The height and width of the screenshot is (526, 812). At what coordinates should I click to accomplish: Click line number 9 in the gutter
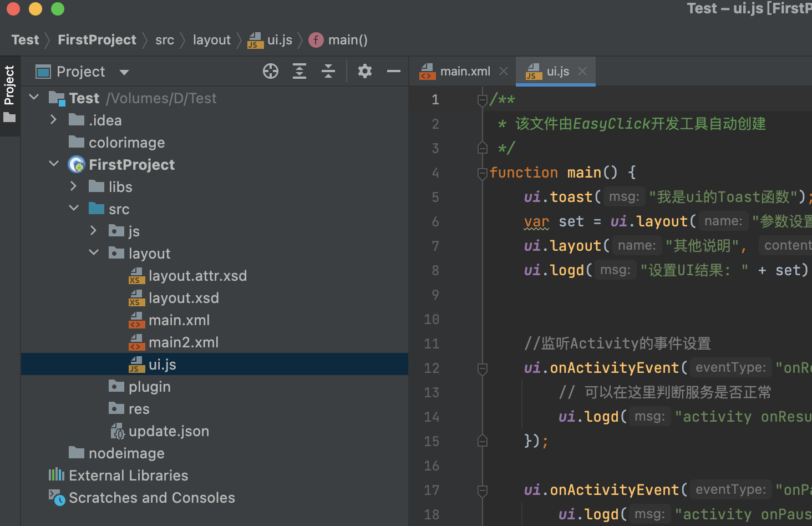[x=435, y=295]
